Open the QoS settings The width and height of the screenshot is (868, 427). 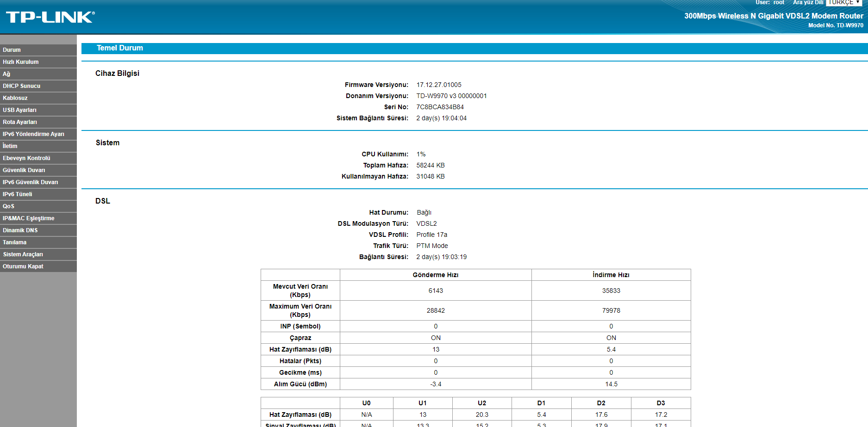[38, 206]
